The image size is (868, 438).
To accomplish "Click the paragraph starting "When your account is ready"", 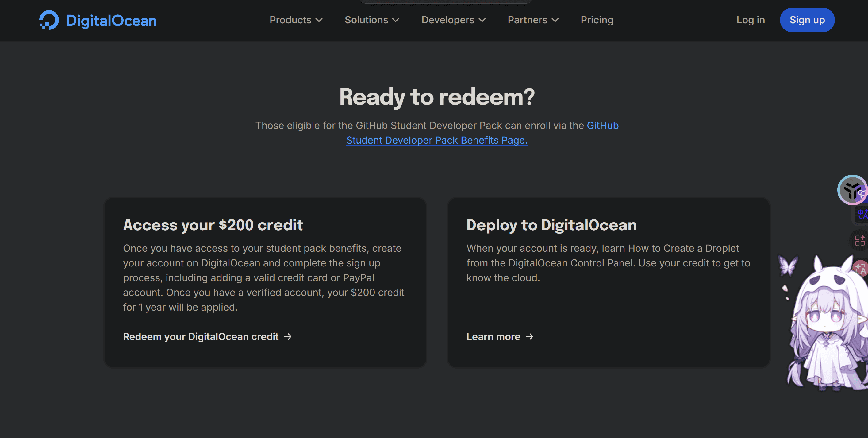I will (608, 263).
